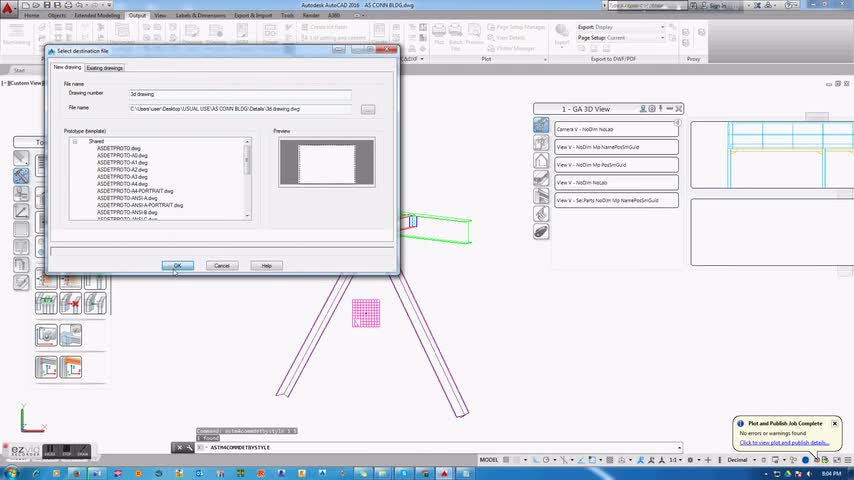Viewport: 854px width, 480px height.
Task: Click the template list scroll-up arrow
Action: 247,142
